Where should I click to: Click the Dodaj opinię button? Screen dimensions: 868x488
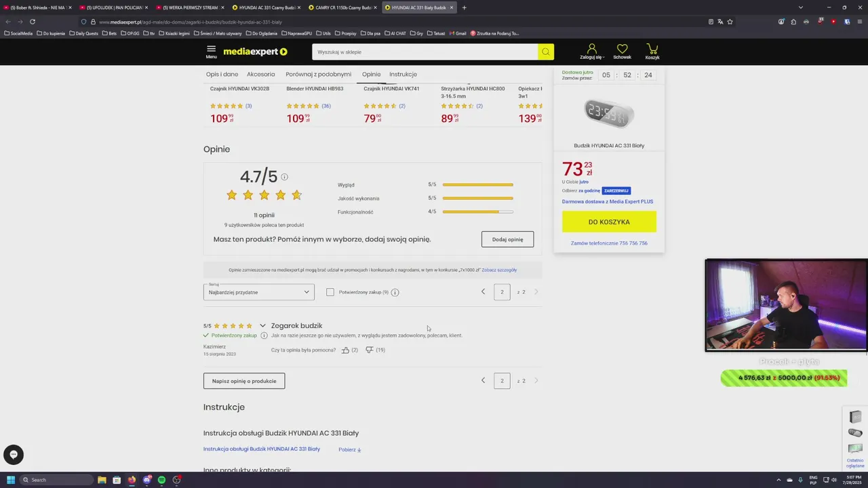click(x=507, y=239)
